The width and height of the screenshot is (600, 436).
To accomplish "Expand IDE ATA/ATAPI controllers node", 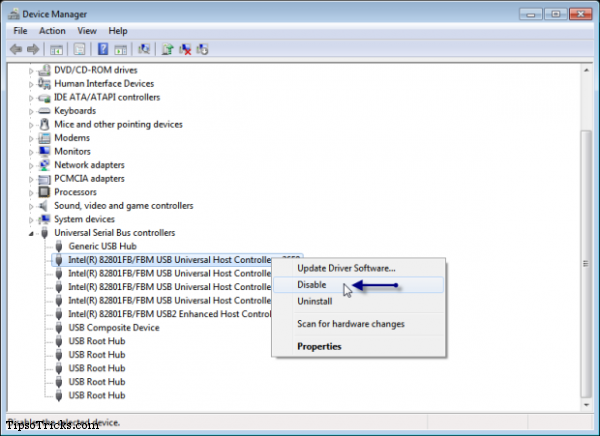I will click(31, 98).
